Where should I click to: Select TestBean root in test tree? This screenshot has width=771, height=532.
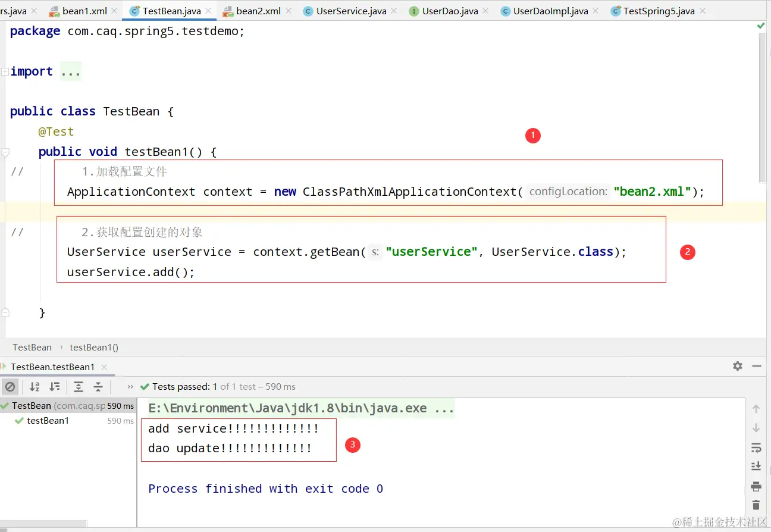(67, 406)
